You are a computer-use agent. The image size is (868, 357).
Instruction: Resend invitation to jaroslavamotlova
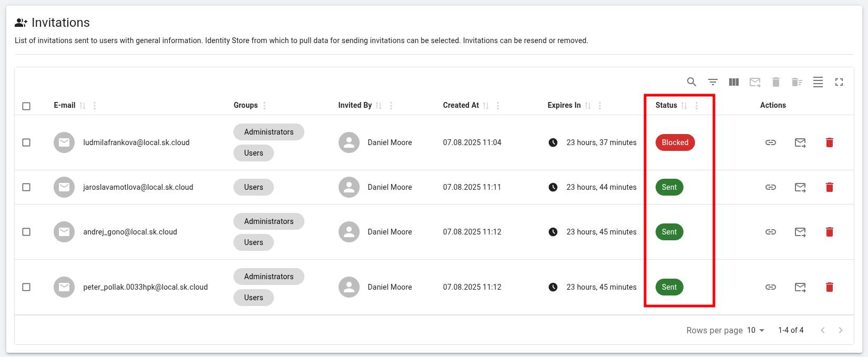click(800, 187)
